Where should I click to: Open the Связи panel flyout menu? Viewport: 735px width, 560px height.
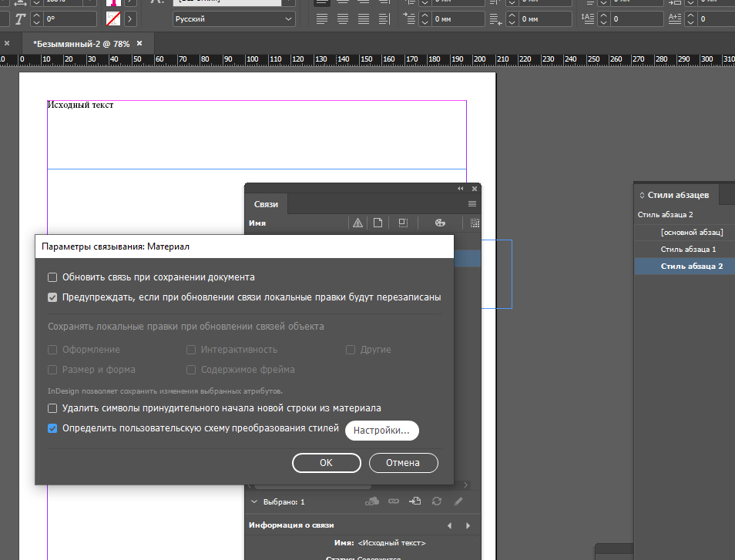[472, 204]
